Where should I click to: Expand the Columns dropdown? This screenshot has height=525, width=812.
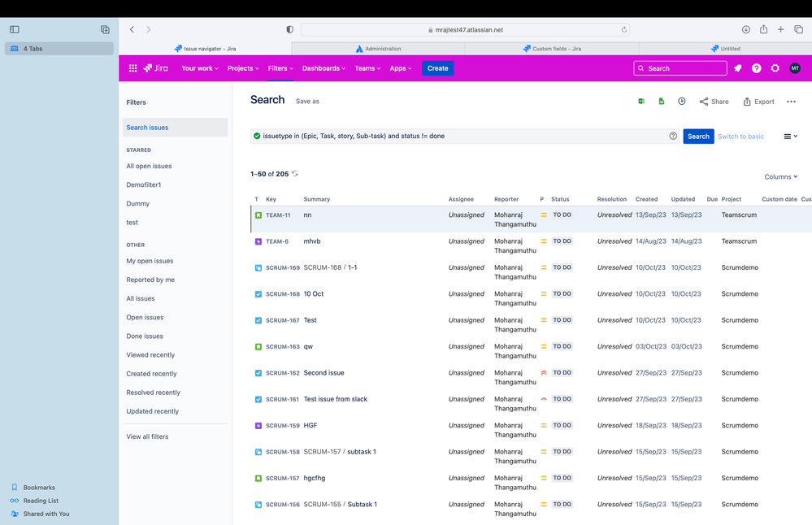(x=781, y=177)
